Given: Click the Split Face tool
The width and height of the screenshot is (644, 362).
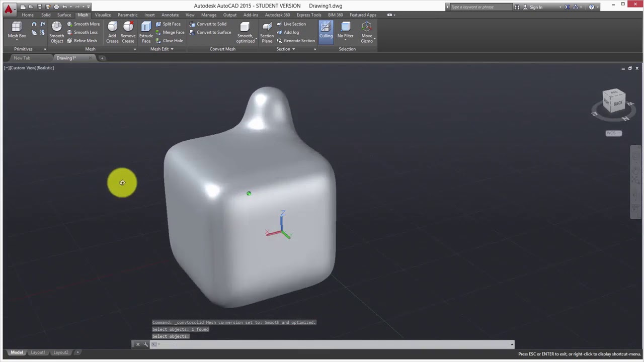Looking at the screenshot, I should 168,24.
